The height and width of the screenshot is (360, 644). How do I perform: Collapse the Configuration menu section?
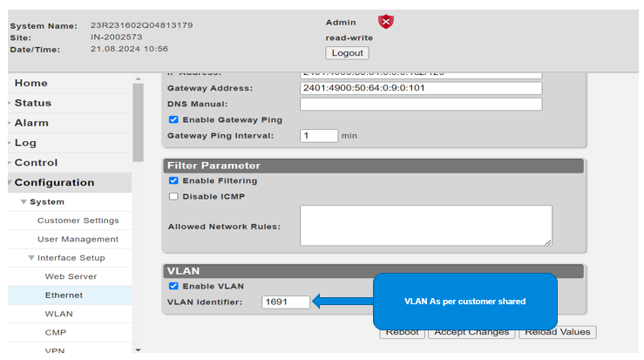click(54, 182)
